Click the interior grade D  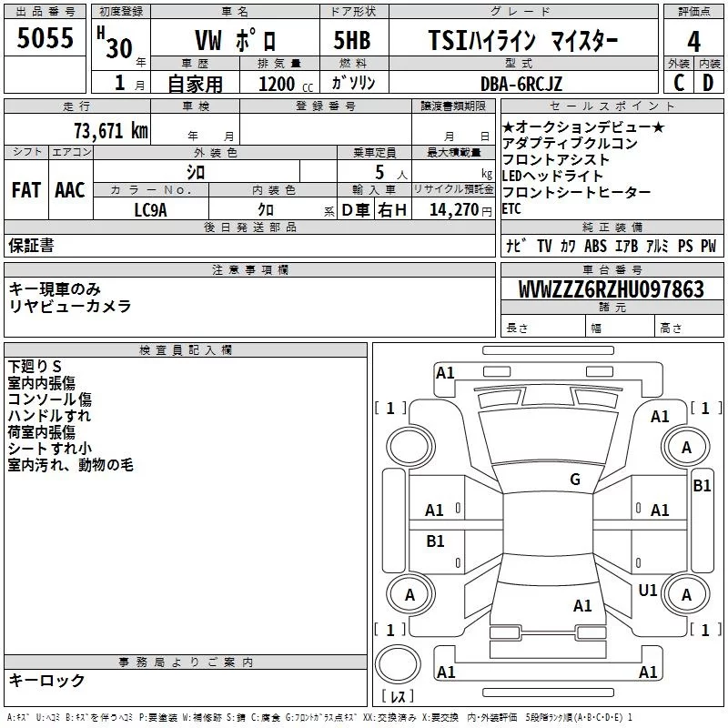708,83
